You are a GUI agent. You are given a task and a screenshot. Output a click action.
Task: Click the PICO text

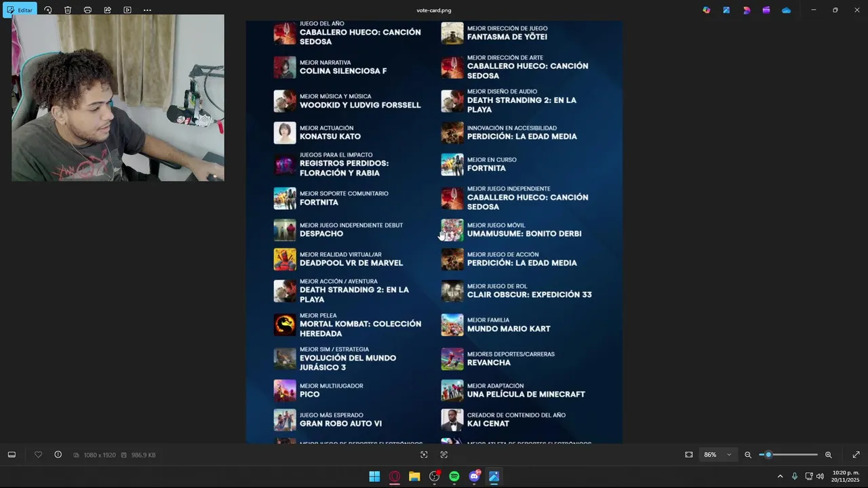tap(309, 394)
